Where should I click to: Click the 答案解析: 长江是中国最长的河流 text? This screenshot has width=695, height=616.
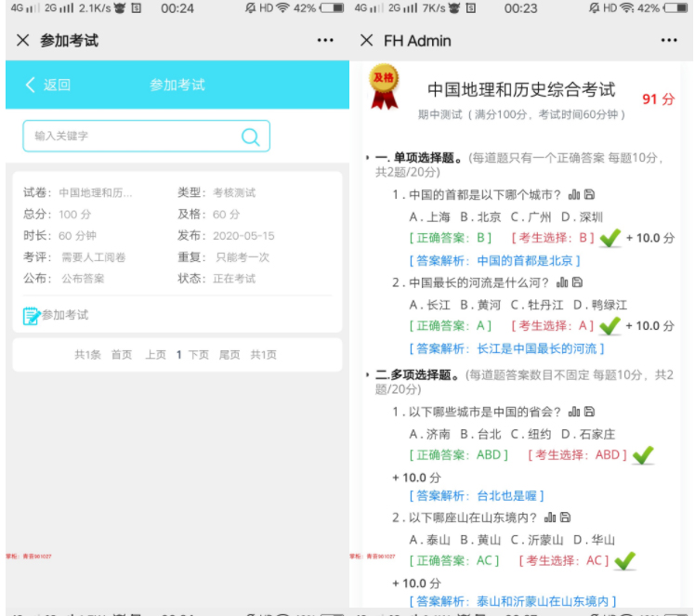(x=506, y=348)
